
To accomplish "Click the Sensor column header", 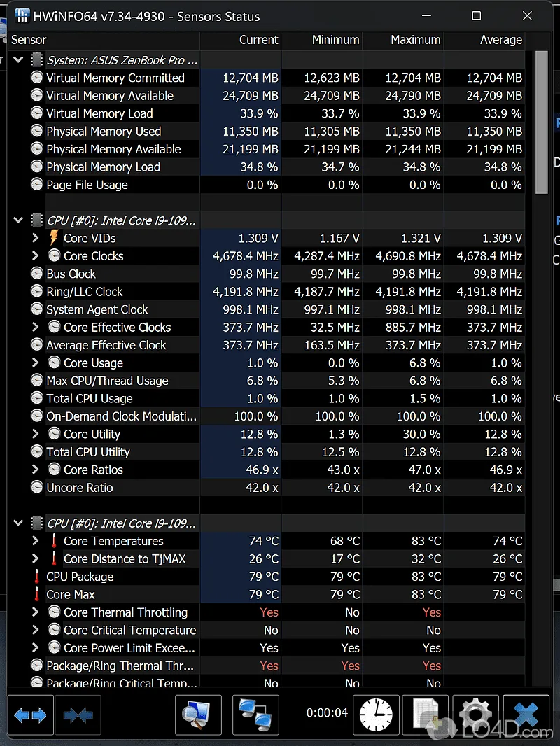I will click(x=29, y=40).
